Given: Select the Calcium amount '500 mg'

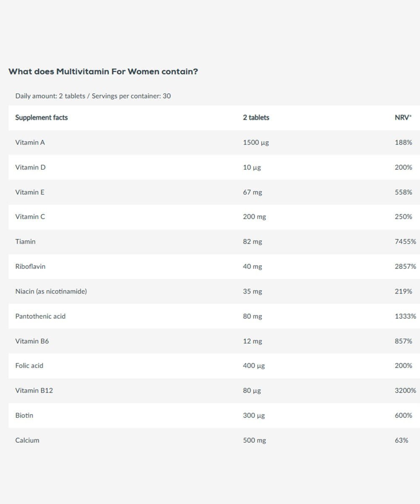Looking at the screenshot, I should coord(254,440).
